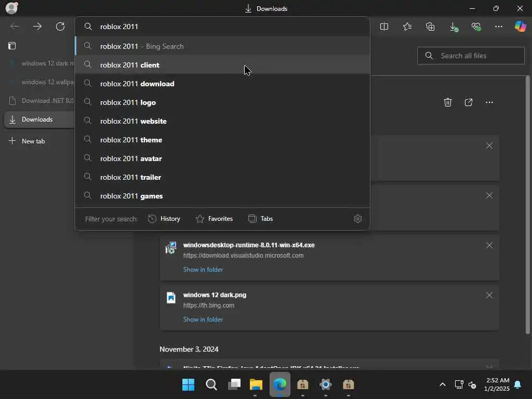Open Windows Start button
Screen dimensions: 532x399
[188, 384]
